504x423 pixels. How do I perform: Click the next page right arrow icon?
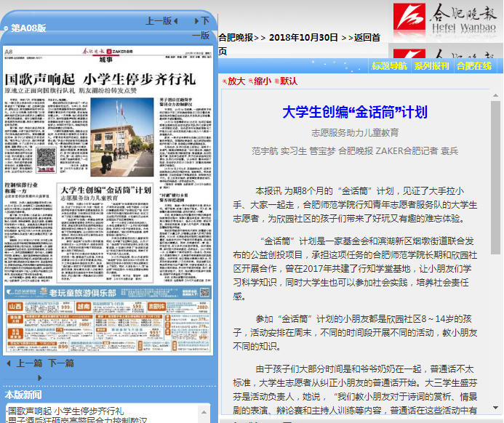click(x=195, y=21)
